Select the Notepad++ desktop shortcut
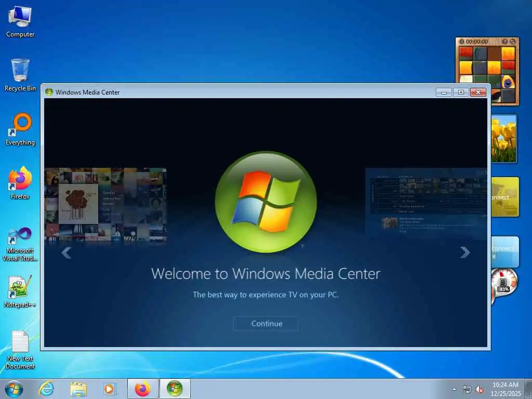The image size is (532, 399). pos(20,291)
